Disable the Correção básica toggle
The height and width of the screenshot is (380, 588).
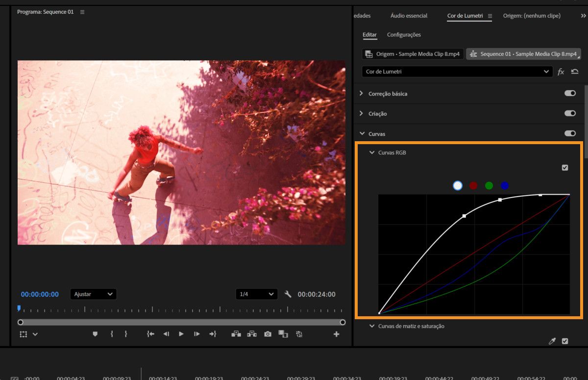click(570, 93)
